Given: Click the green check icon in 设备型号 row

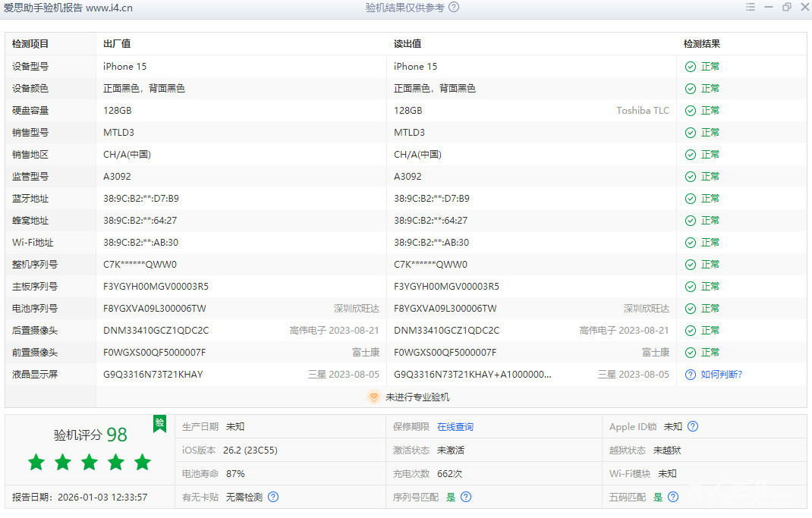Looking at the screenshot, I should click(691, 67).
